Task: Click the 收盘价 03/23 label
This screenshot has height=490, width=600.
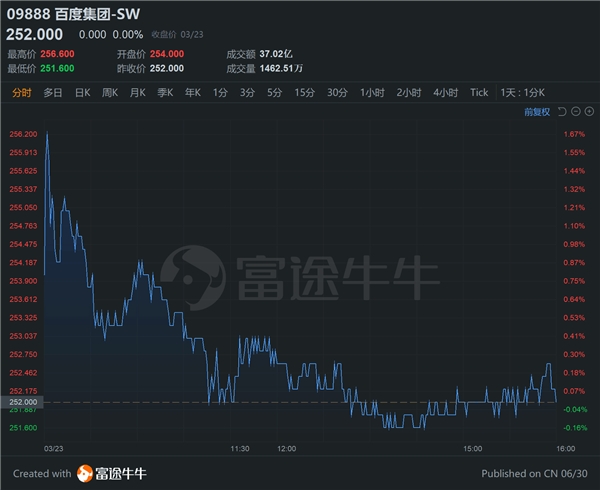Action: [178, 35]
